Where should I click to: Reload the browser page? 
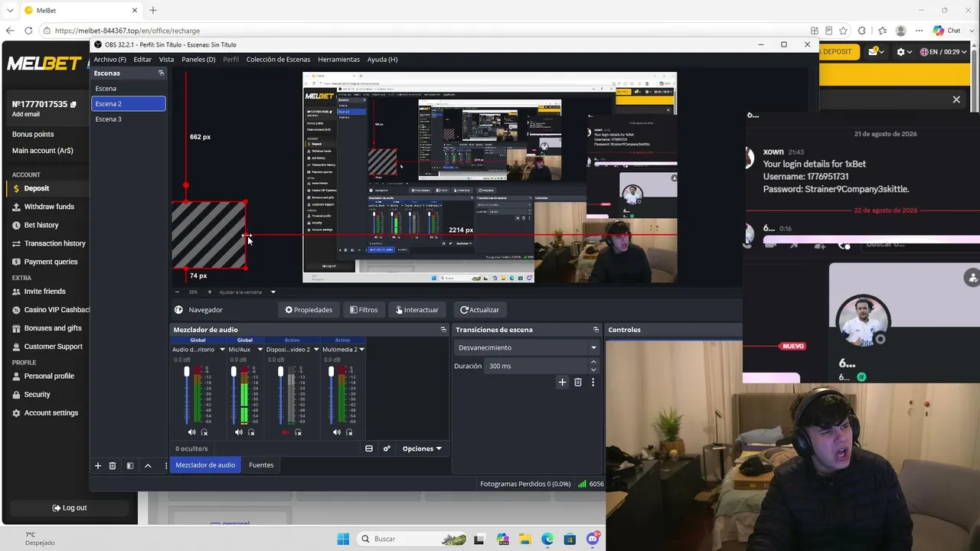click(x=28, y=31)
